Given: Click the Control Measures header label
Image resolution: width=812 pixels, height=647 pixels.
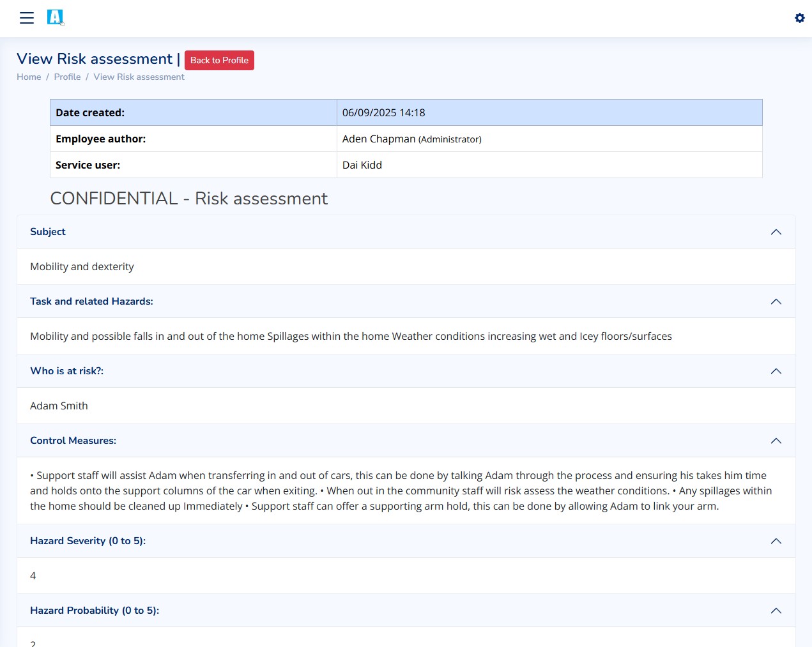Looking at the screenshot, I should [x=73, y=441].
